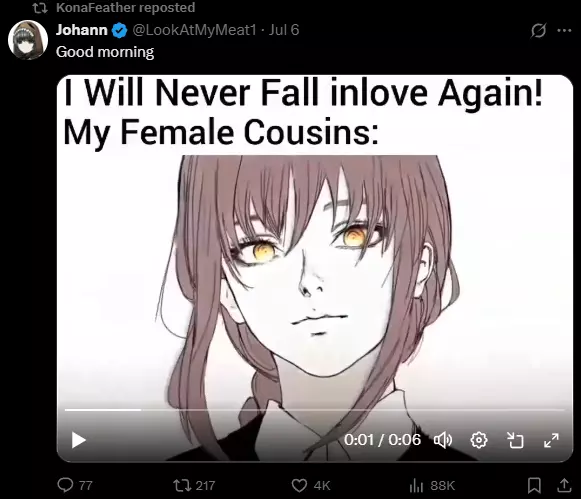Repost the tweet with the 217 icon
581x499 pixels.
(x=180, y=485)
